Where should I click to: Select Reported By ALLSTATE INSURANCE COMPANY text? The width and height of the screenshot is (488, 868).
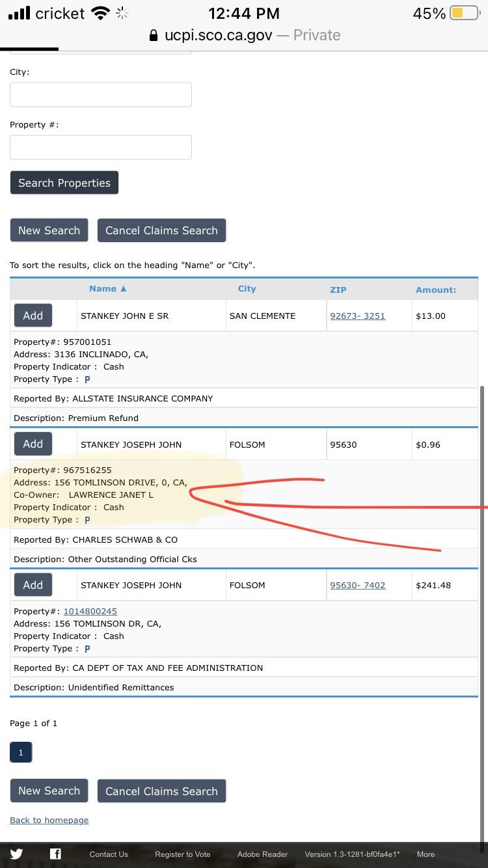tap(113, 398)
